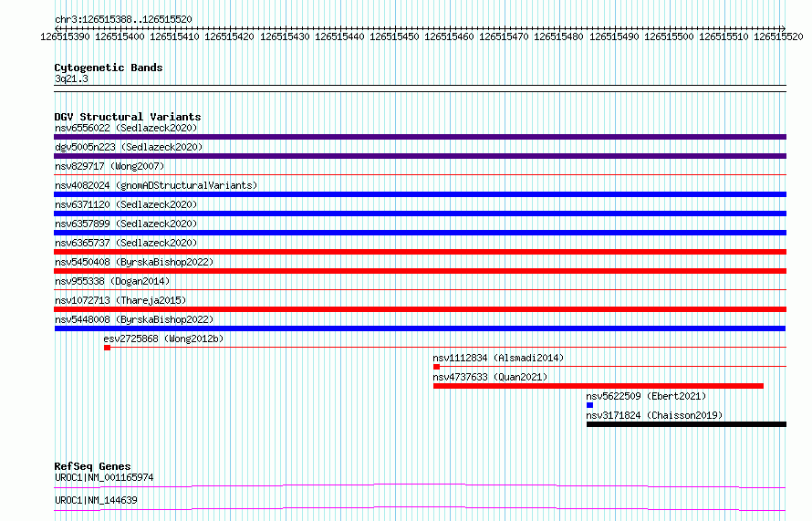Click ruler position 126515450
This screenshot has width=812, height=521.
(395, 36)
